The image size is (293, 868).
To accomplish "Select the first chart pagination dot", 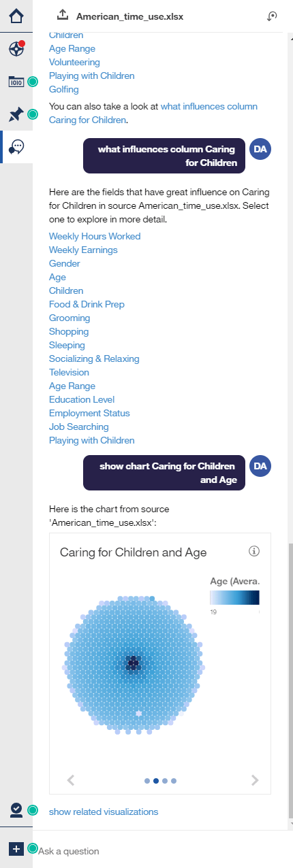I will 147,781.
